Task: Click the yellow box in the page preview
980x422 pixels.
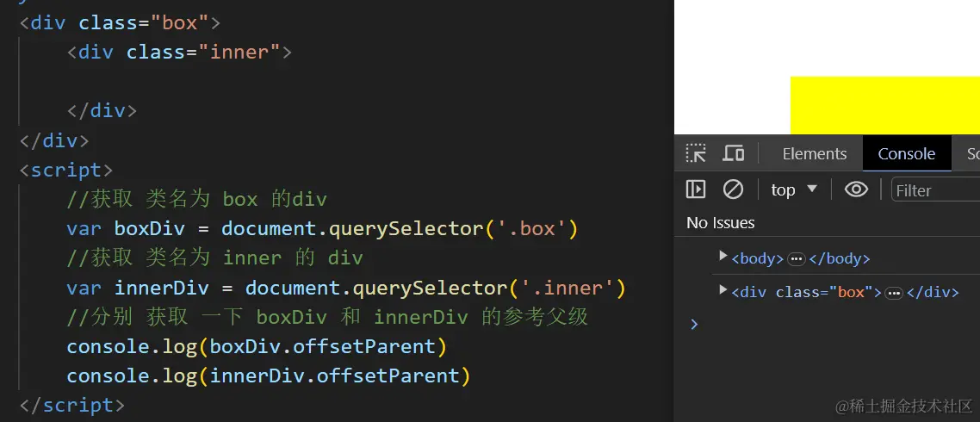Action: pyautogui.click(x=885, y=105)
